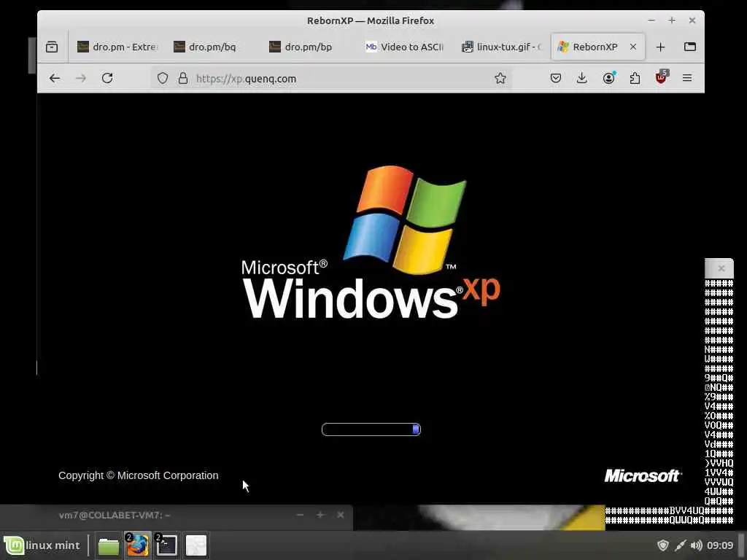Open the file manager from the taskbar

109,545
